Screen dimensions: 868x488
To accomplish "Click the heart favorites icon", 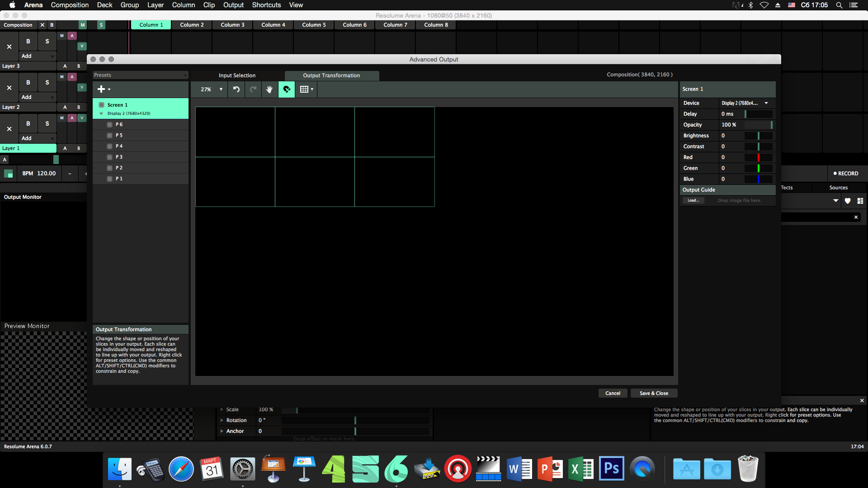I will [848, 201].
